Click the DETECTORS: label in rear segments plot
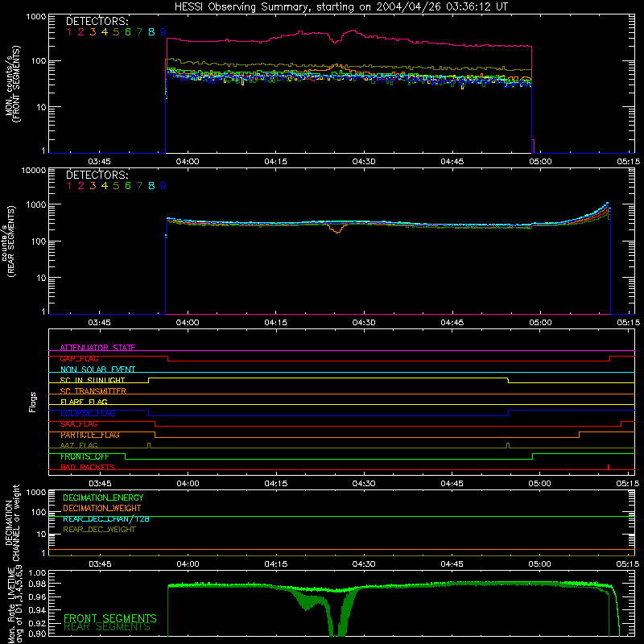This screenshot has height=644, width=644. (x=97, y=175)
